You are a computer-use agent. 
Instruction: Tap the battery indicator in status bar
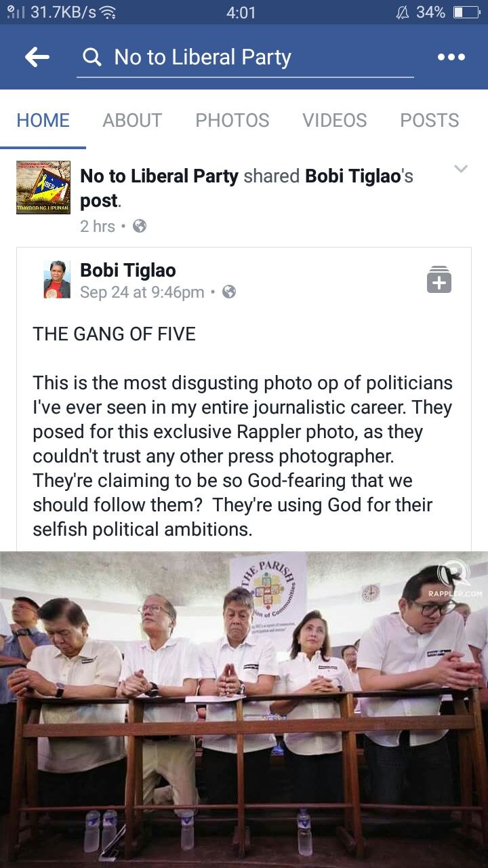(466, 12)
